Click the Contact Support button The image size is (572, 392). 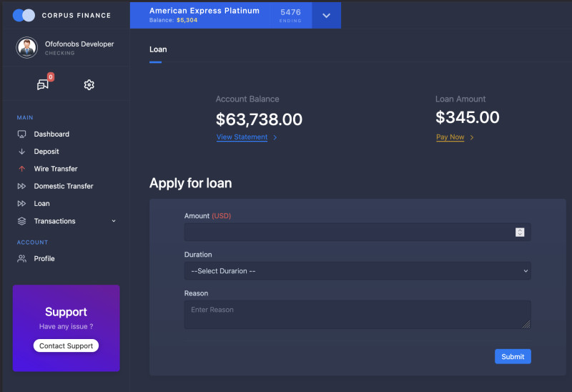pyautogui.click(x=66, y=346)
